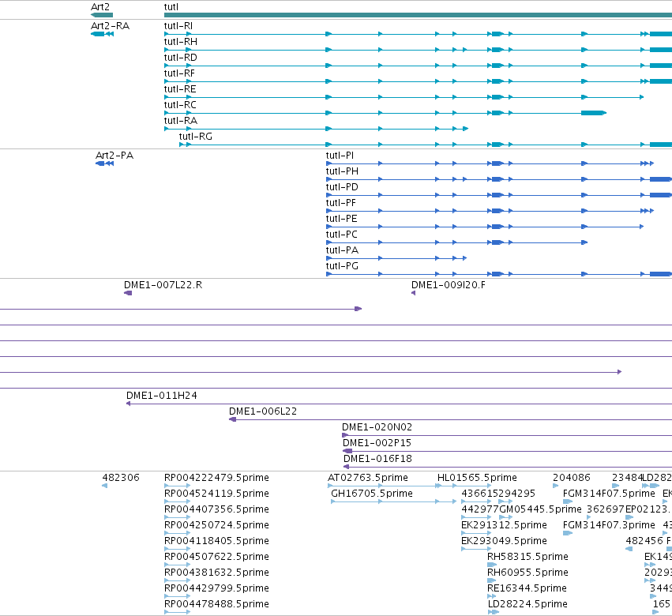Click the tutl gene label
This screenshot has height=616, width=672.
point(171,7)
